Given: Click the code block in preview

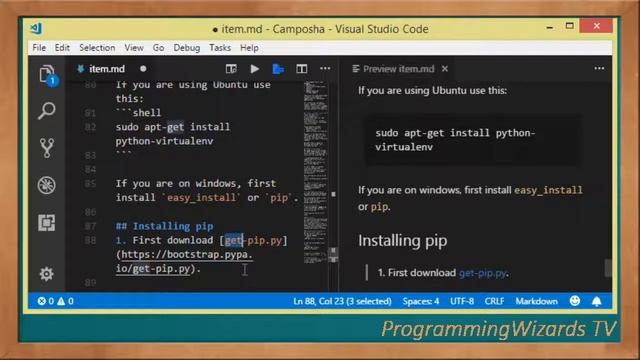Looking at the screenshot, I should click(472, 140).
